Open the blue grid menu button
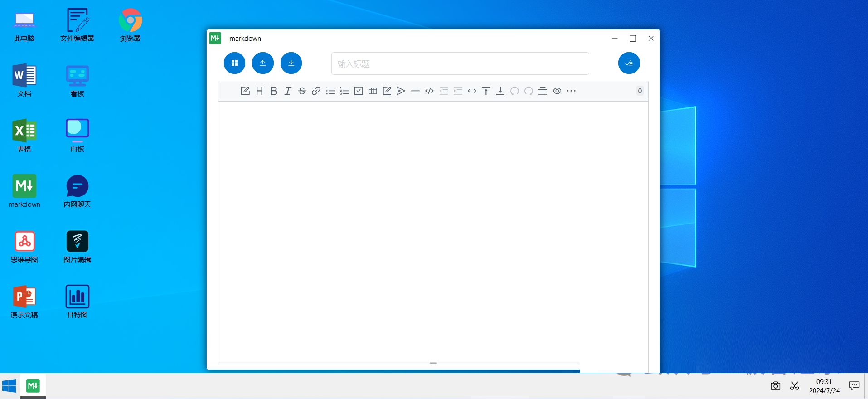The image size is (868, 399). coord(234,63)
